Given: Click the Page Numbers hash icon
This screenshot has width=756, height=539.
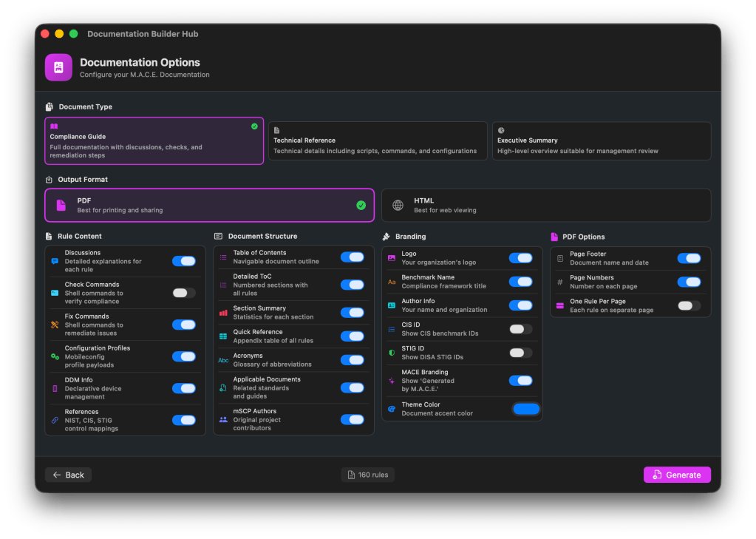Looking at the screenshot, I should (560, 282).
